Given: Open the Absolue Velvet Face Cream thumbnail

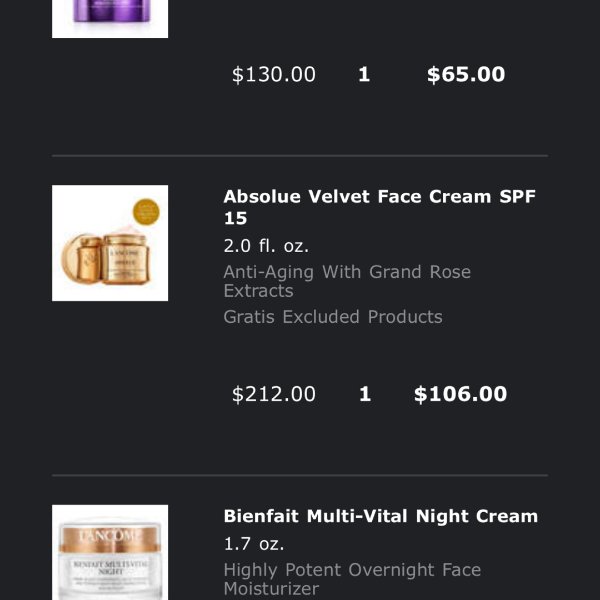Looking at the screenshot, I should tap(110, 243).
